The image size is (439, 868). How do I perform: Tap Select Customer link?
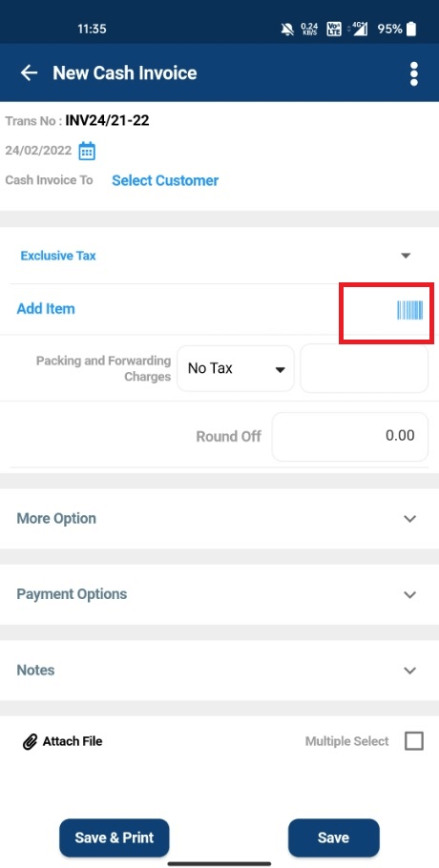[x=165, y=180]
